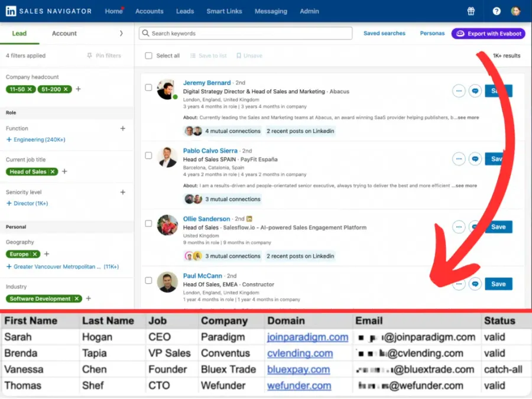Expand the Account panel with the chevron
Viewport: 532px width, 399px height.
pos(122,34)
